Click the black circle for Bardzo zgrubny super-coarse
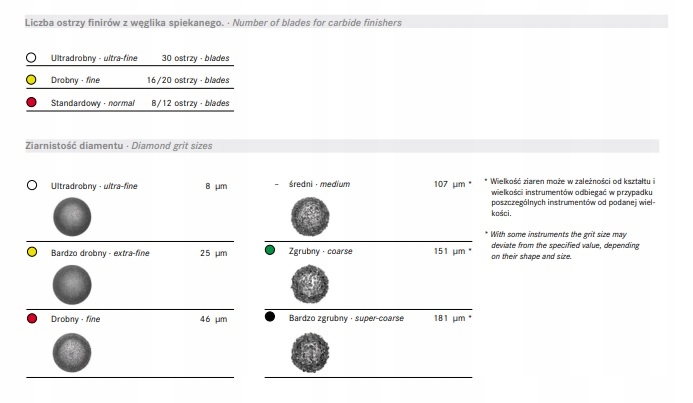The width and height of the screenshot is (693, 403). click(x=270, y=317)
